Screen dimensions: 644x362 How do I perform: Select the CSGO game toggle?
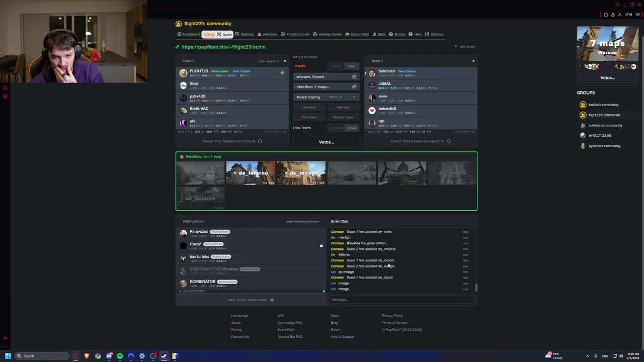pos(337,66)
